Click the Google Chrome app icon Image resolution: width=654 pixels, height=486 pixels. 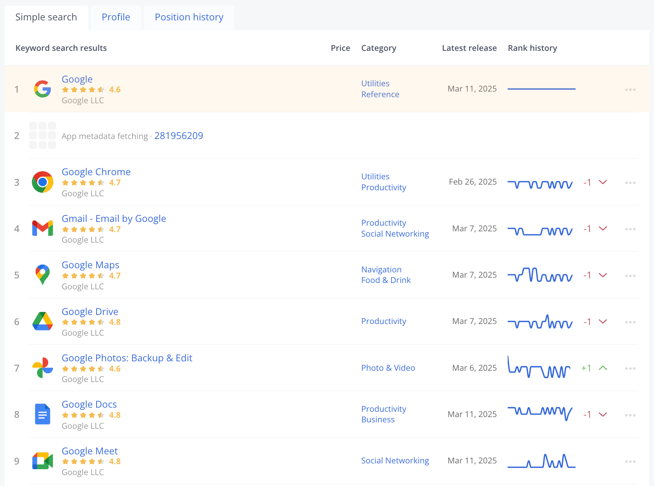pos(43,182)
